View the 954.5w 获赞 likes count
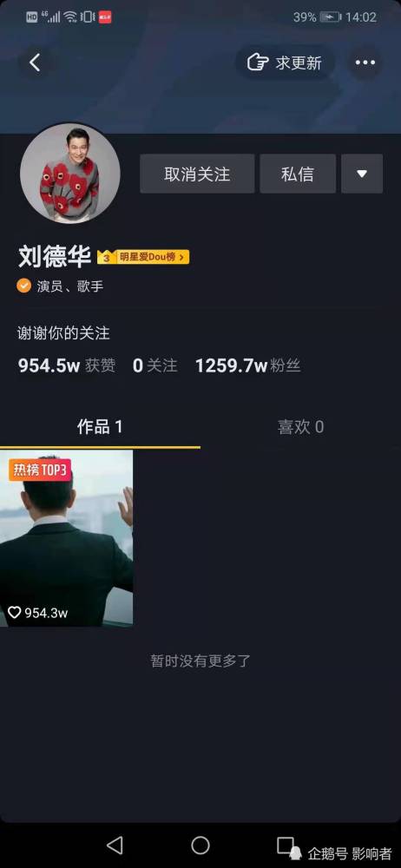401x868 pixels. (x=67, y=366)
